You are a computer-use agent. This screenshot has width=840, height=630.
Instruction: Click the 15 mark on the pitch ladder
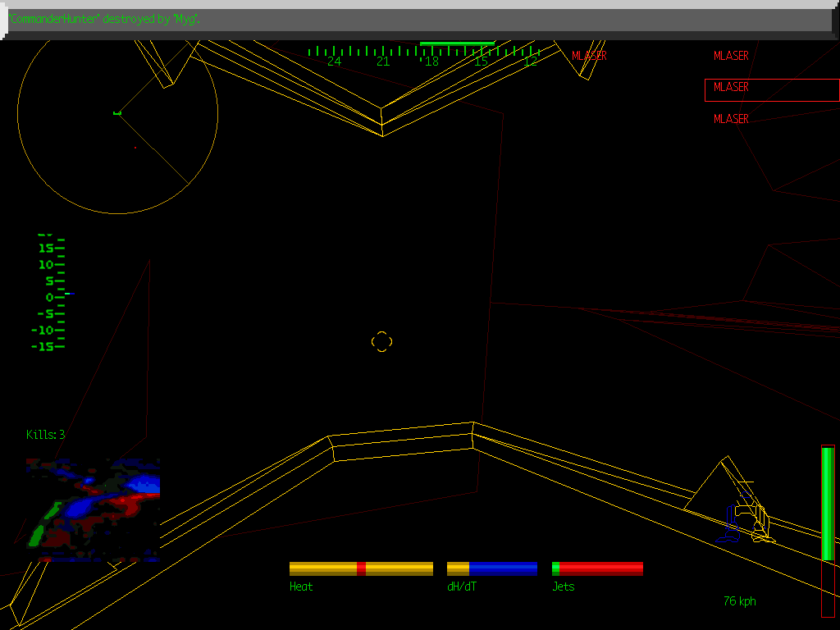coord(46,248)
